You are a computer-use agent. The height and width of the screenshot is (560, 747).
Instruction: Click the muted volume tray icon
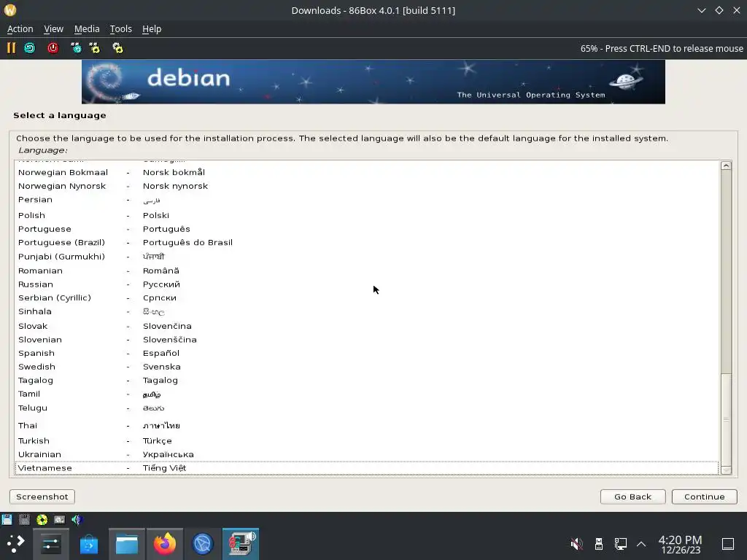pyautogui.click(x=576, y=543)
